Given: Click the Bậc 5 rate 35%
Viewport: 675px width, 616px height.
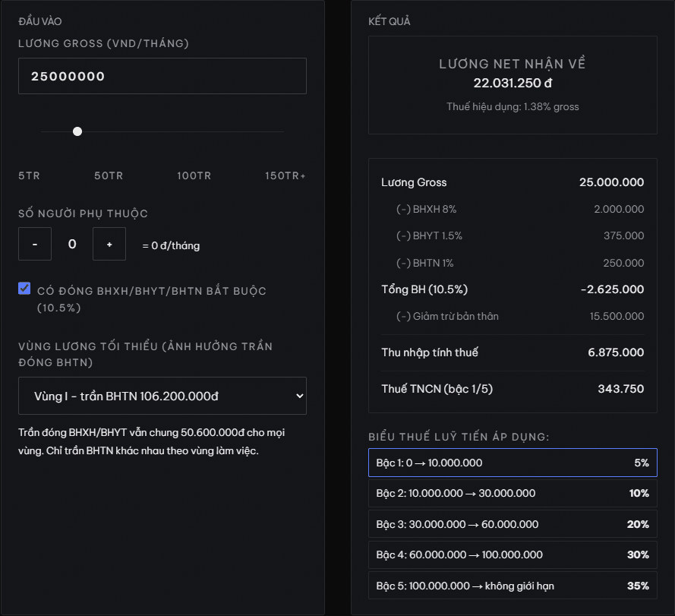Looking at the screenshot, I should click(638, 586).
